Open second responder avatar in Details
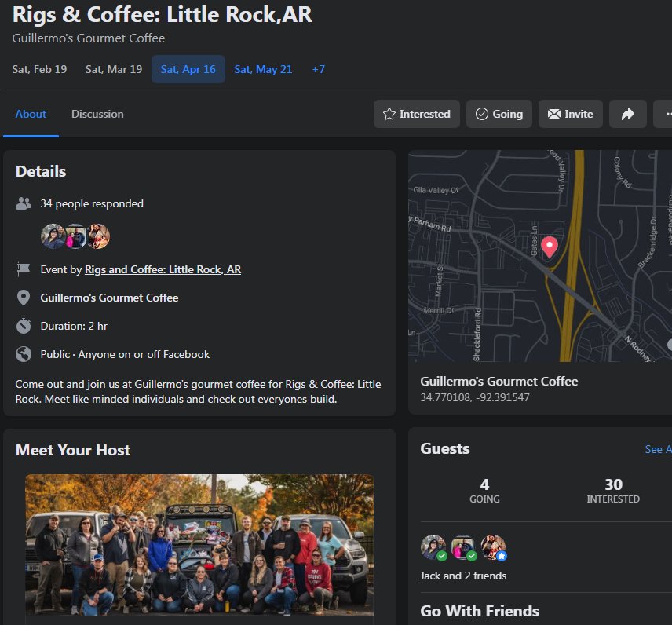 75,236
